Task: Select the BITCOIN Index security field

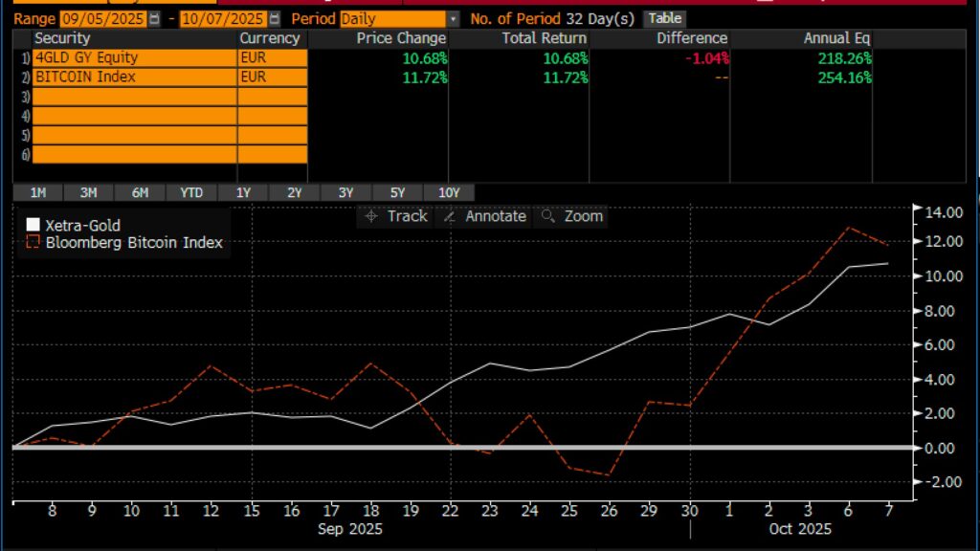Action: [x=134, y=77]
